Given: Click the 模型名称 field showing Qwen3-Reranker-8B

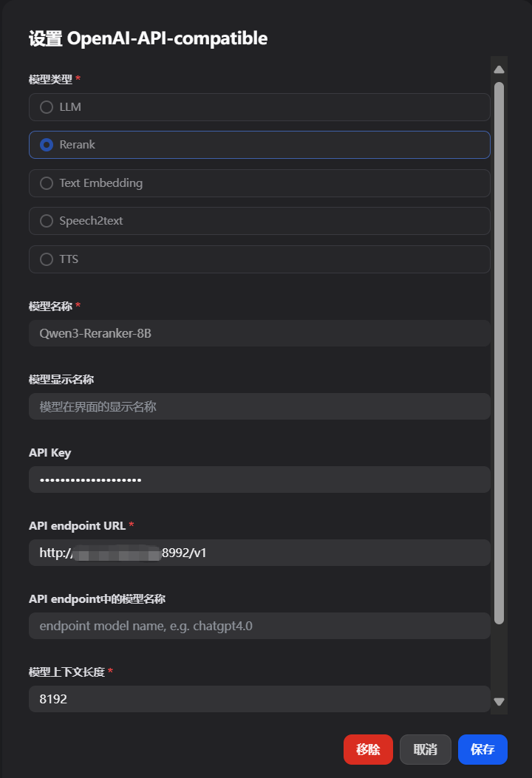Looking at the screenshot, I should (x=259, y=332).
